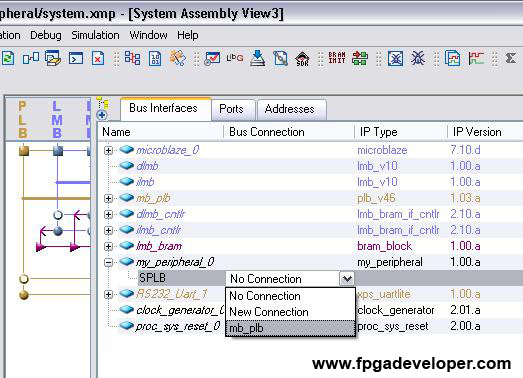Viewport: 523px width, 378px height.
Task: Click the Bus Connection column header
Action: coord(289,132)
